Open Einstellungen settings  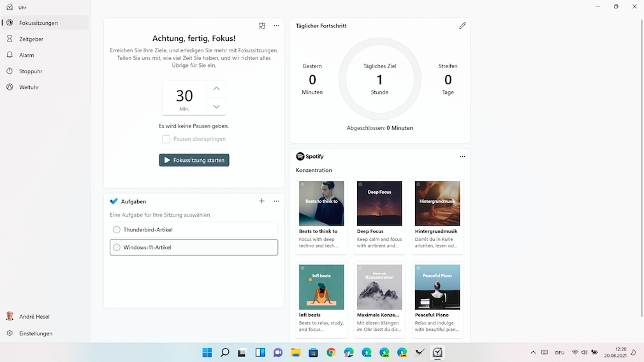coord(45,333)
